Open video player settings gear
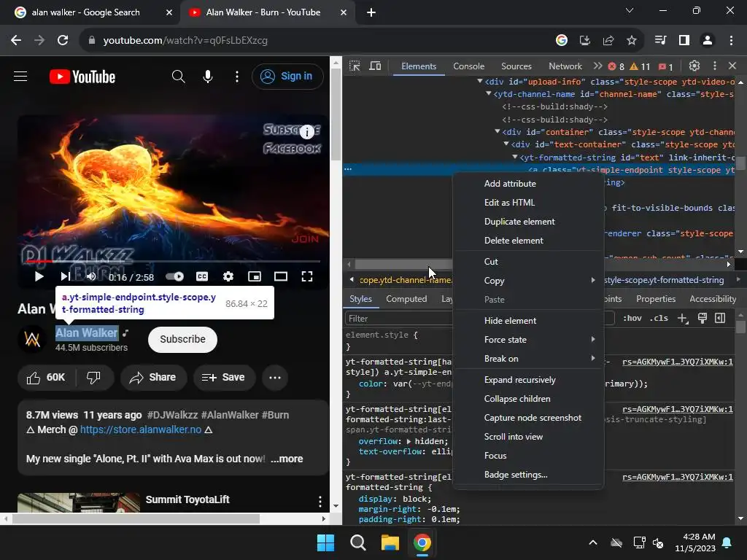This screenshot has height=560, width=747. point(228,276)
